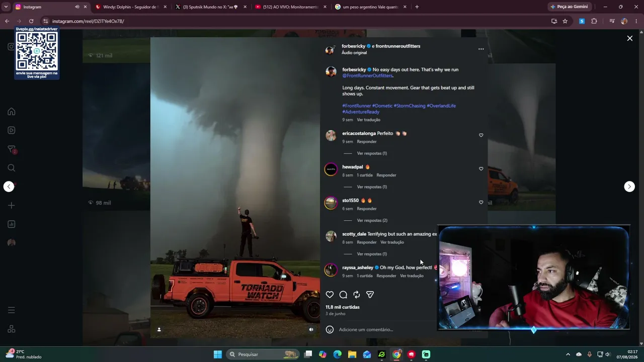View the 11,8 mil curtidas likes list
Screen dimensions: 644x362
(x=343, y=307)
